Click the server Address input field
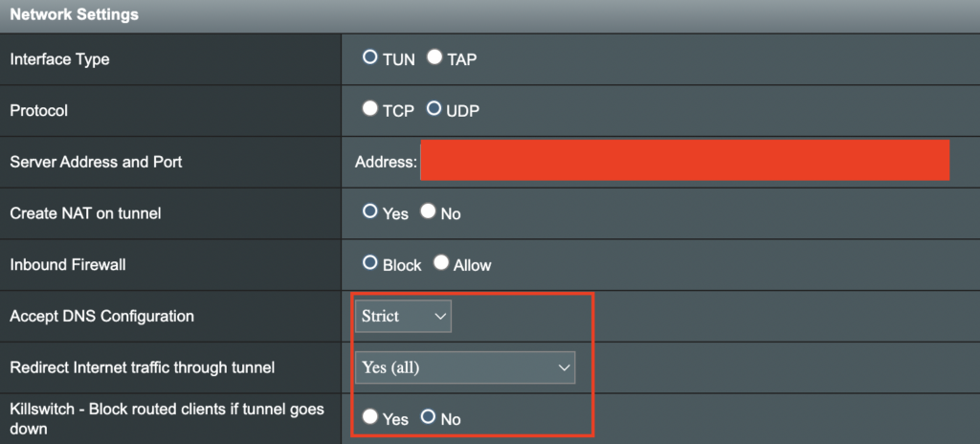Viewport: 980px width, 444px height. (685, 160)
